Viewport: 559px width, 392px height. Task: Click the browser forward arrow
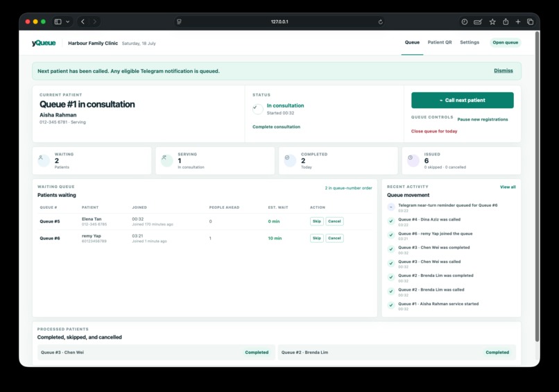pyautogui.click(x=94, y=22)
